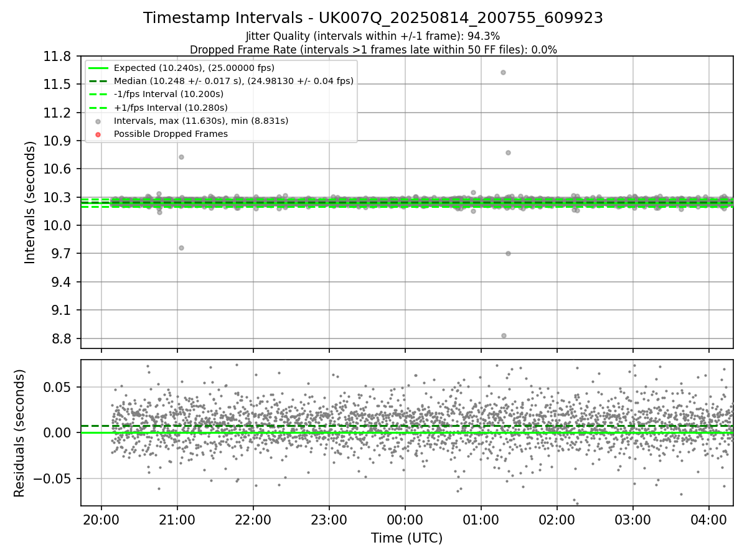Select legend entry 'Possible Dropped Frames'

(171, 134)
